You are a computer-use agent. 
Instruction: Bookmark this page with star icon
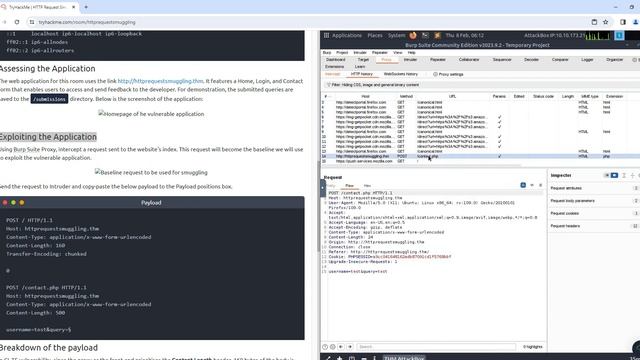click(606, 22)
